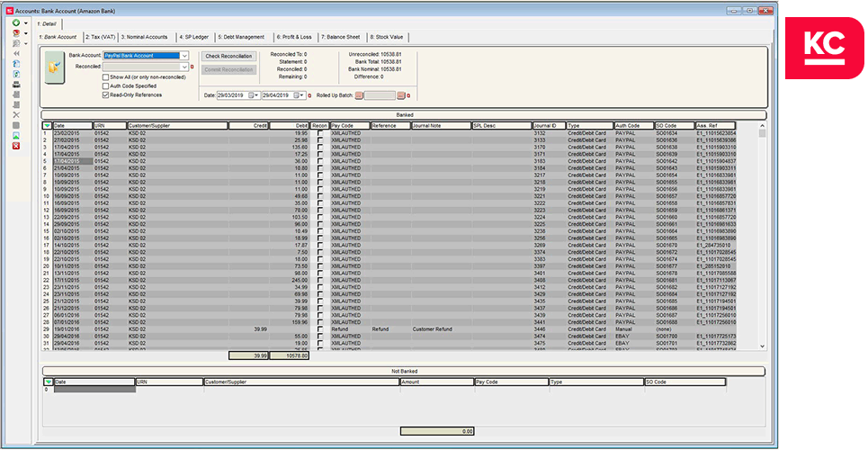Image resolution: width=868 pixels, height=450 pixels.
Task: Go to the 6: Profit & Loss tab
Action: coord(294,37)
